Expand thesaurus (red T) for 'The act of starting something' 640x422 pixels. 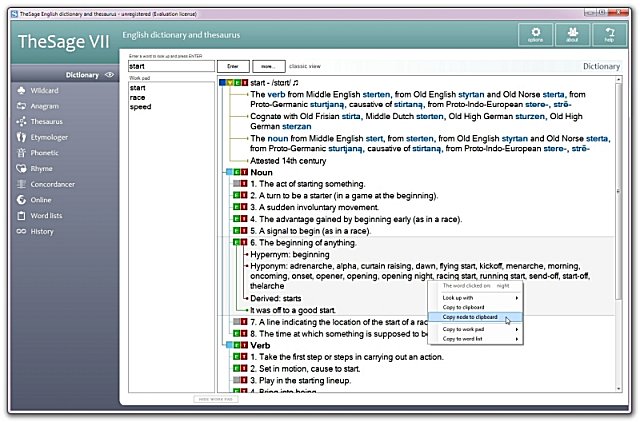(x=244, y=184)
